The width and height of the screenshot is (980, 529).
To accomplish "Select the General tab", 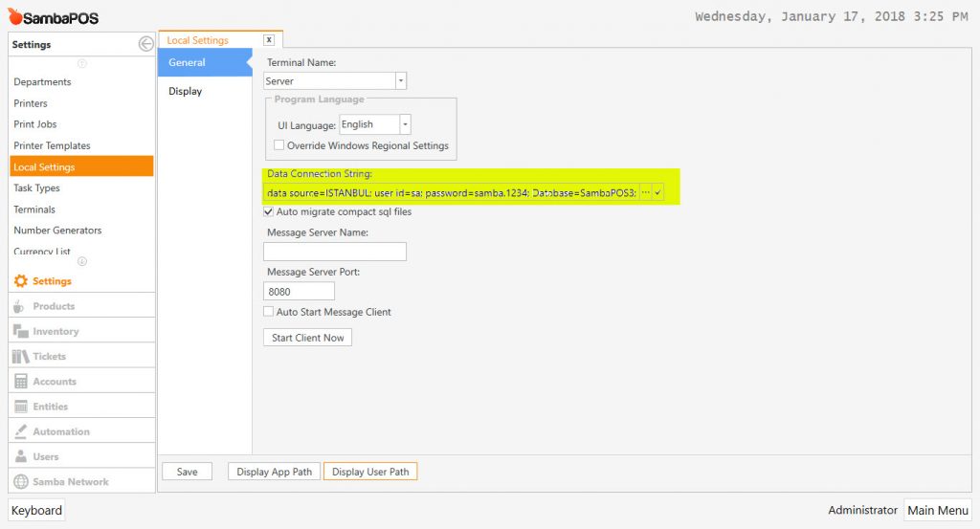I will [205, 62].
